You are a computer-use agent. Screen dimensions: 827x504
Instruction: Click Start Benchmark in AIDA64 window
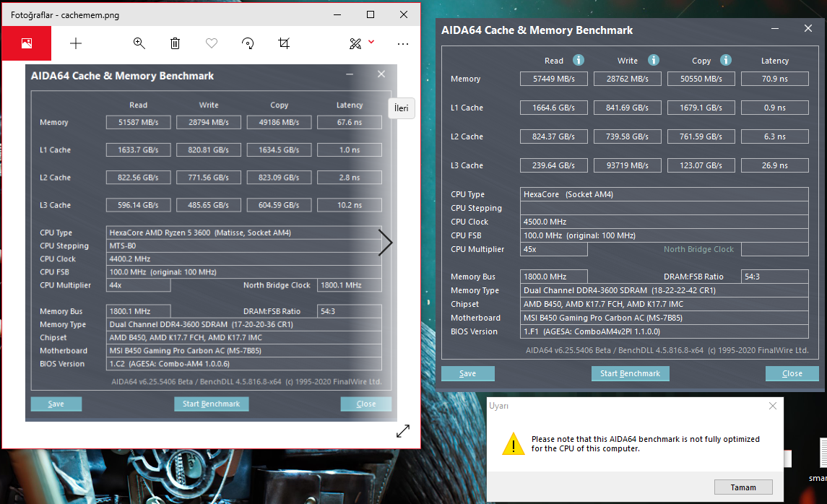[x=631, y=373]
